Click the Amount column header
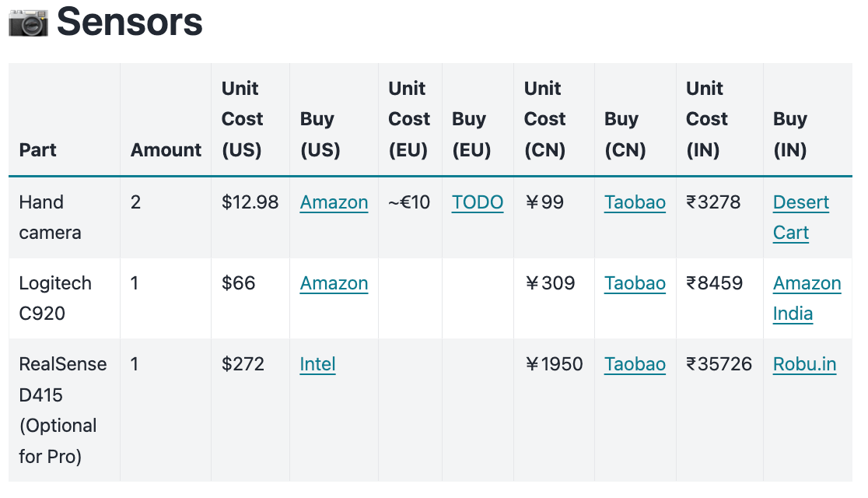 [166, 149]
